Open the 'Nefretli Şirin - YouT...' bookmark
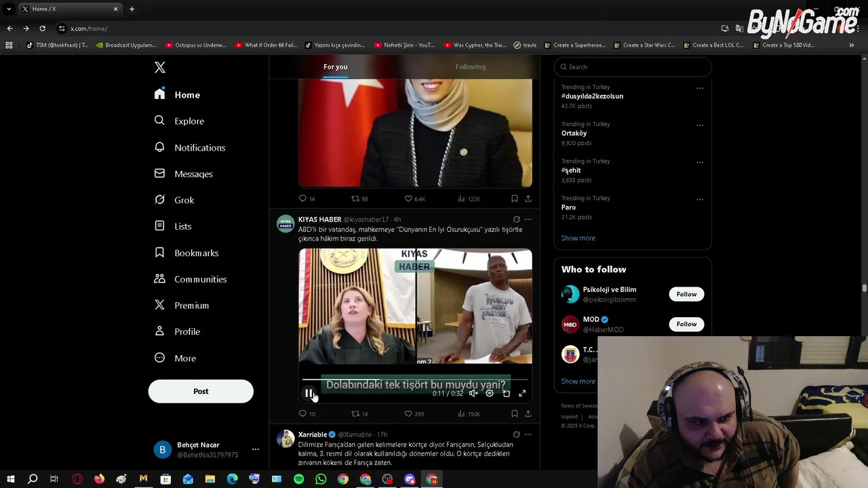Image resolution: width=868 pixels, height=488 pixels. pyautogui.click(x=405, y=45)
